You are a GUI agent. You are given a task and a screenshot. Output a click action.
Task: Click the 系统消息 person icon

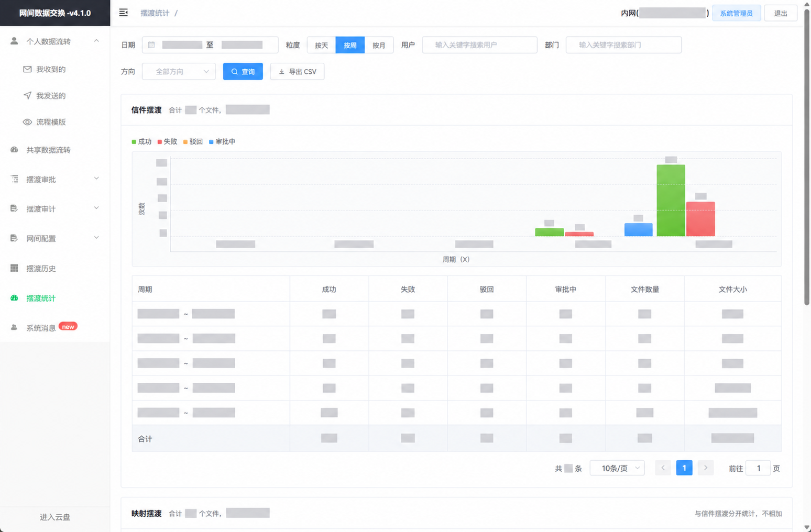tap(14, 328)
